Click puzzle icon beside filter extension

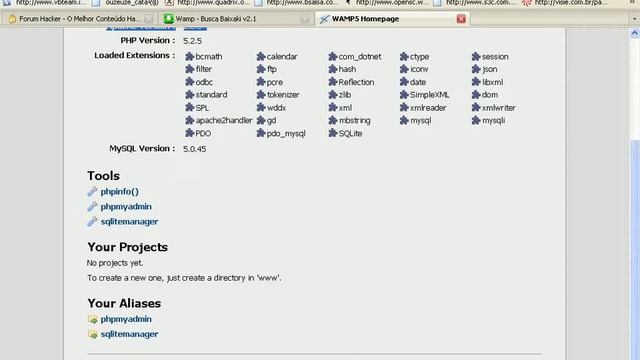click(189, 69)
